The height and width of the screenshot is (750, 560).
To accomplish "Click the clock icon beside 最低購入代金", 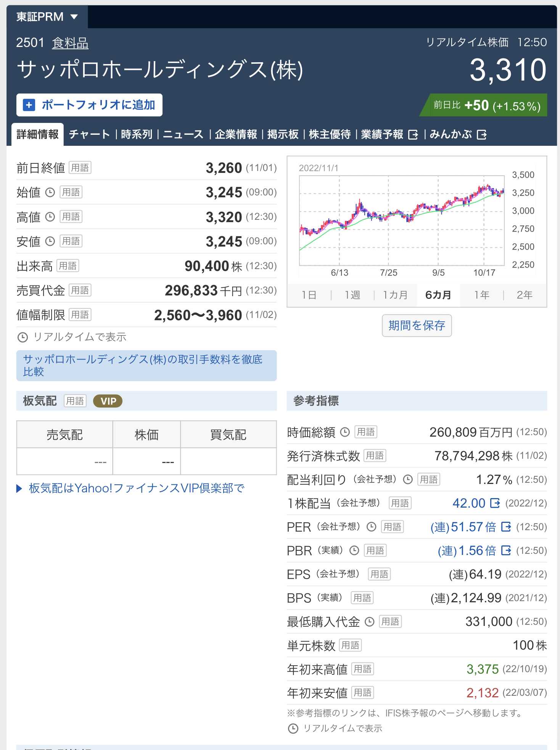I will (x=369, y=622).
